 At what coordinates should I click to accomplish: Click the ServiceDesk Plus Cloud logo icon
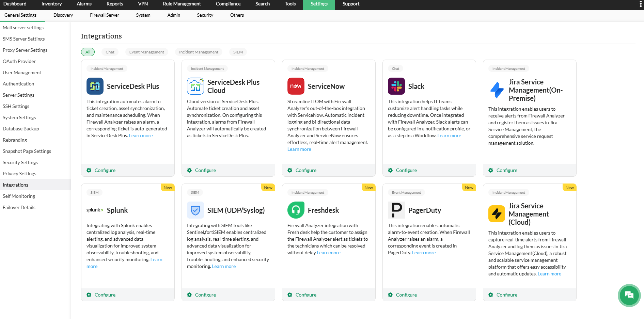click(x=195, y=86)
